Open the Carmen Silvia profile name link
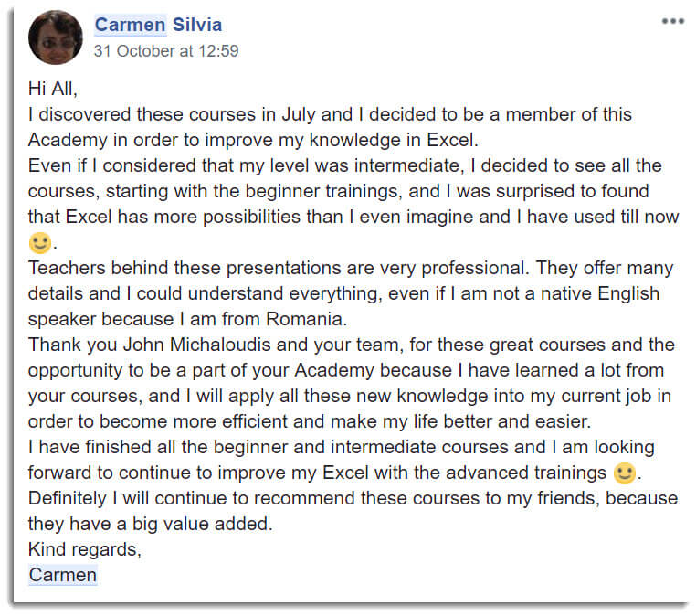This screenshot has height=616, width=696. (158, 25)
